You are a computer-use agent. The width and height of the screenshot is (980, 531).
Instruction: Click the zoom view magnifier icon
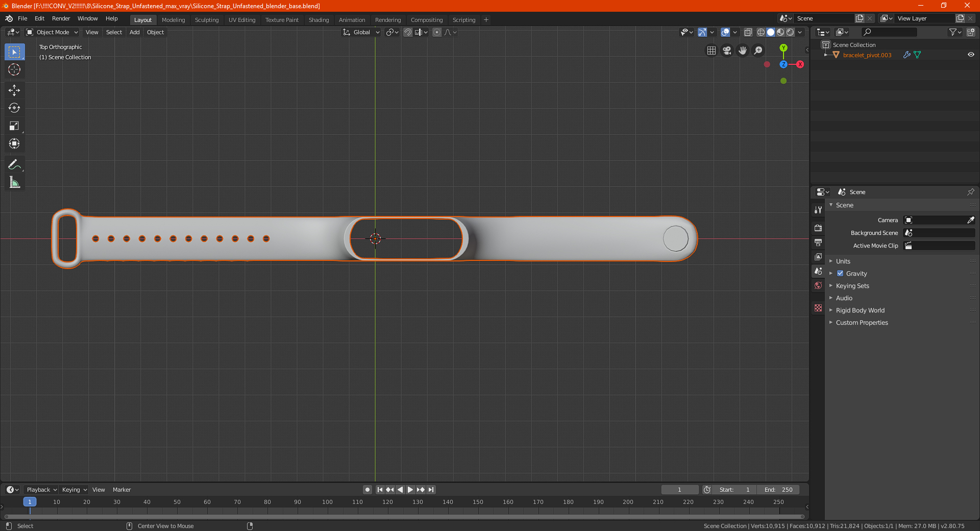758,51
